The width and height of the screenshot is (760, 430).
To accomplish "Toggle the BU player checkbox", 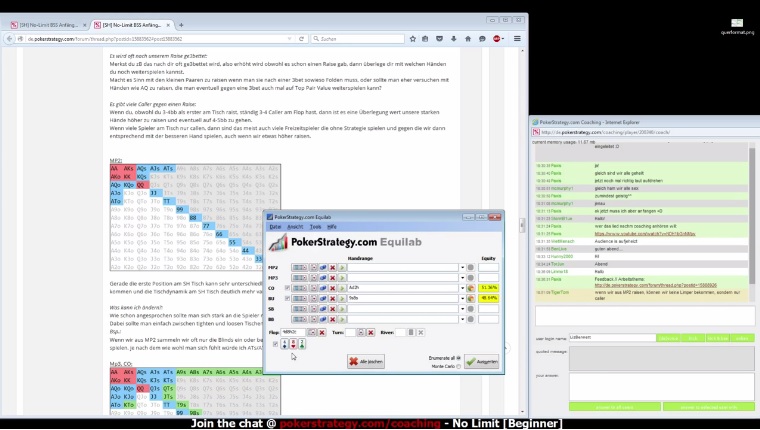I will point(287,298).
